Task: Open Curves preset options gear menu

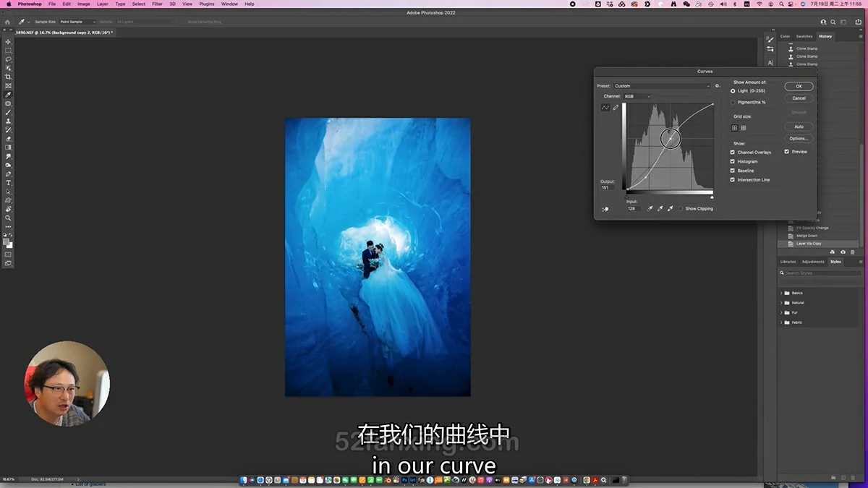Action: tap(718, 86)
